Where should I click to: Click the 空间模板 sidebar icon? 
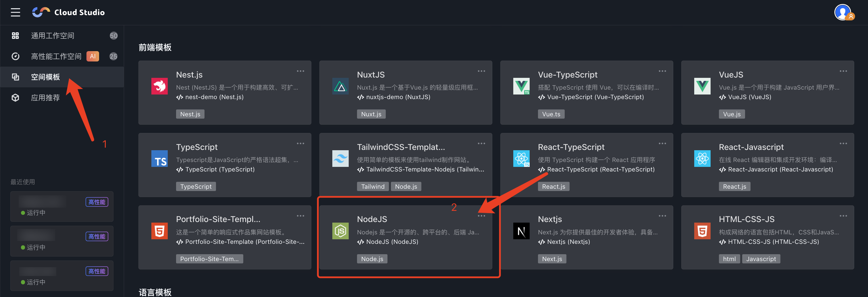[x=16, y=77]
